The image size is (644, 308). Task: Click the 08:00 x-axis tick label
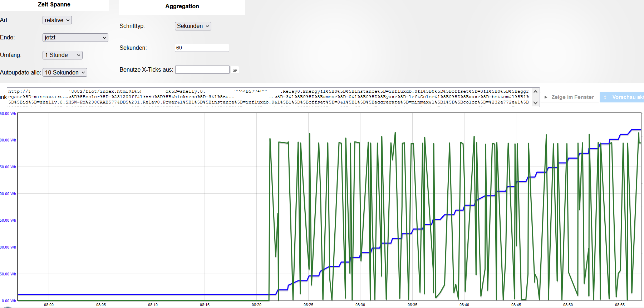49,305
